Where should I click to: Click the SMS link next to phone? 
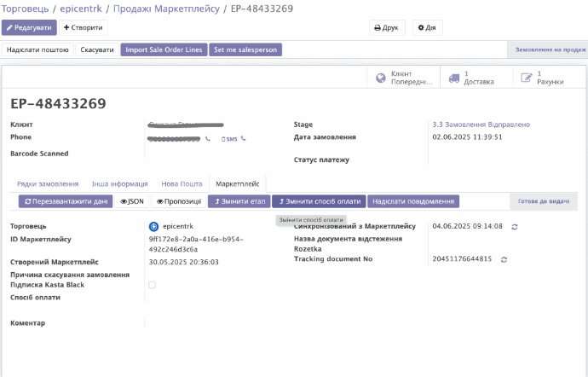(x=229, y=139)
